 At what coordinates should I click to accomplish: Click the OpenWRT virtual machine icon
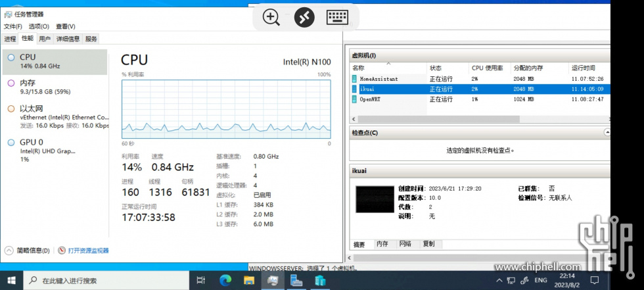coord(354,99)
